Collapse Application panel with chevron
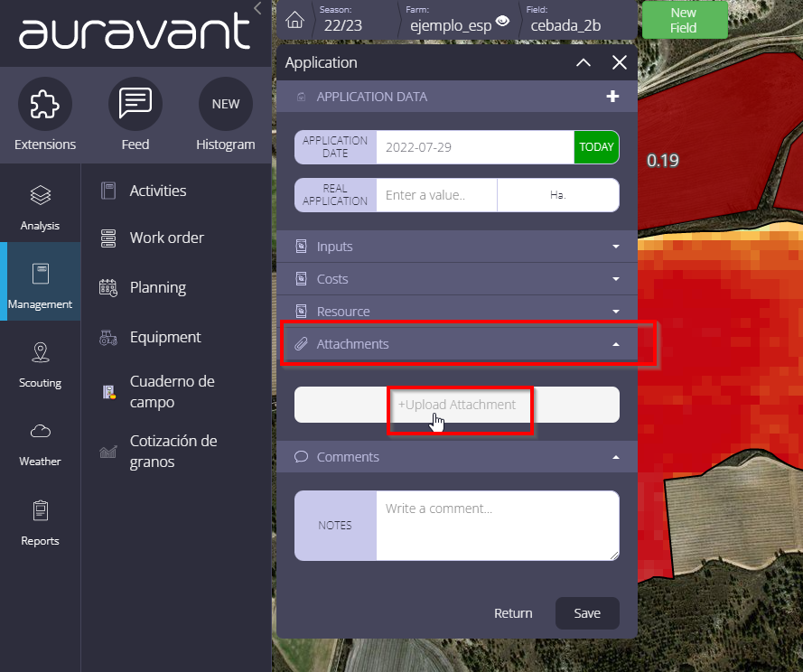This screenshot has width=803, height=672. tap(584, 62)
